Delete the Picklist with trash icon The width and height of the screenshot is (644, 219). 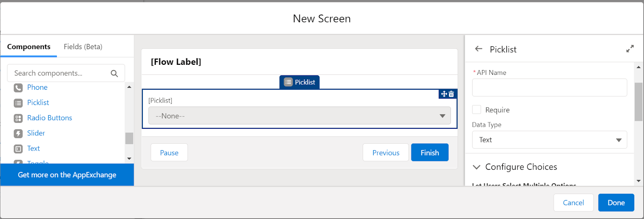452,94
